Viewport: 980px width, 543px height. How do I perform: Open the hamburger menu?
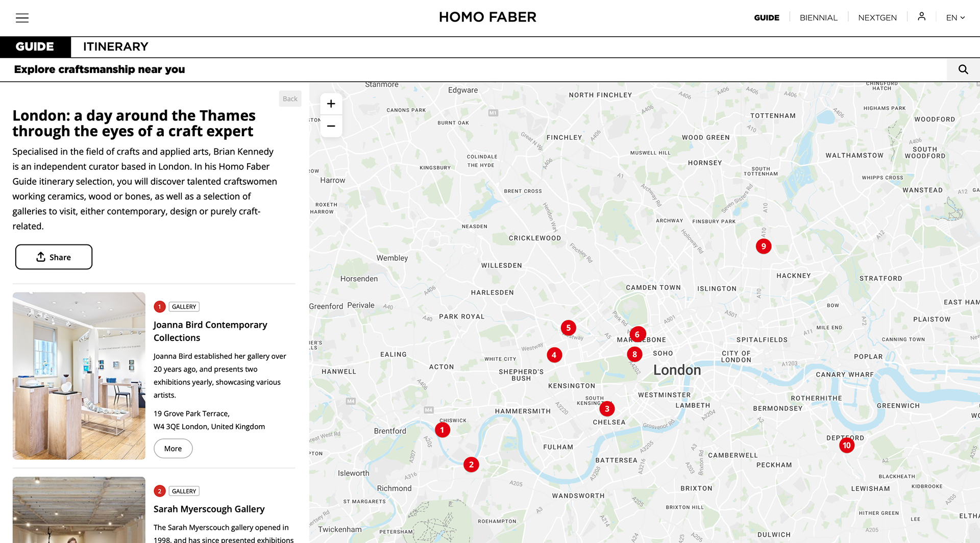(22, 18)
